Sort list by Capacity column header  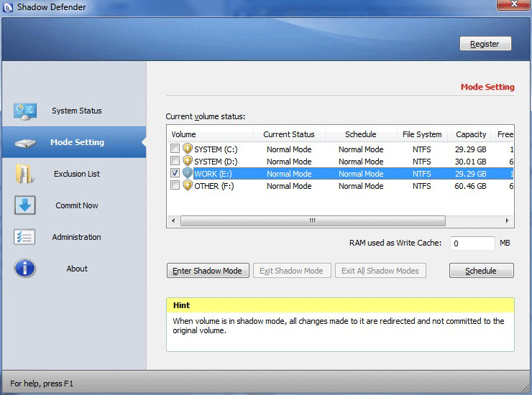click(471, 134)
